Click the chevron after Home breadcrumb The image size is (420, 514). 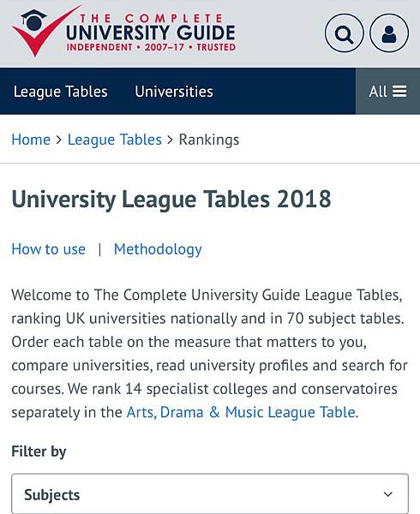(58, 140)
